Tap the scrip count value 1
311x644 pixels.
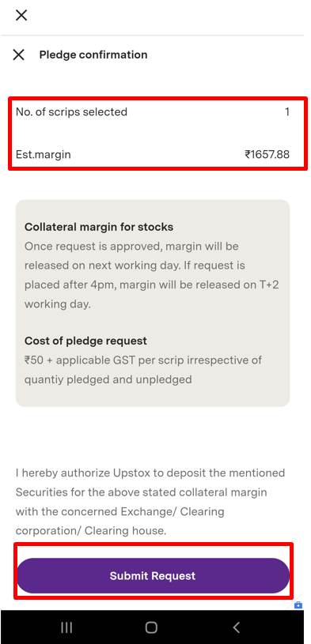[287, 111]
